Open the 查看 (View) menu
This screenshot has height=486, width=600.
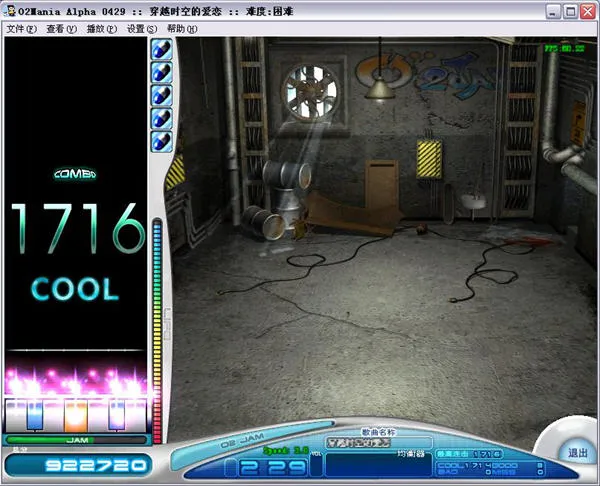coord(61,29)
